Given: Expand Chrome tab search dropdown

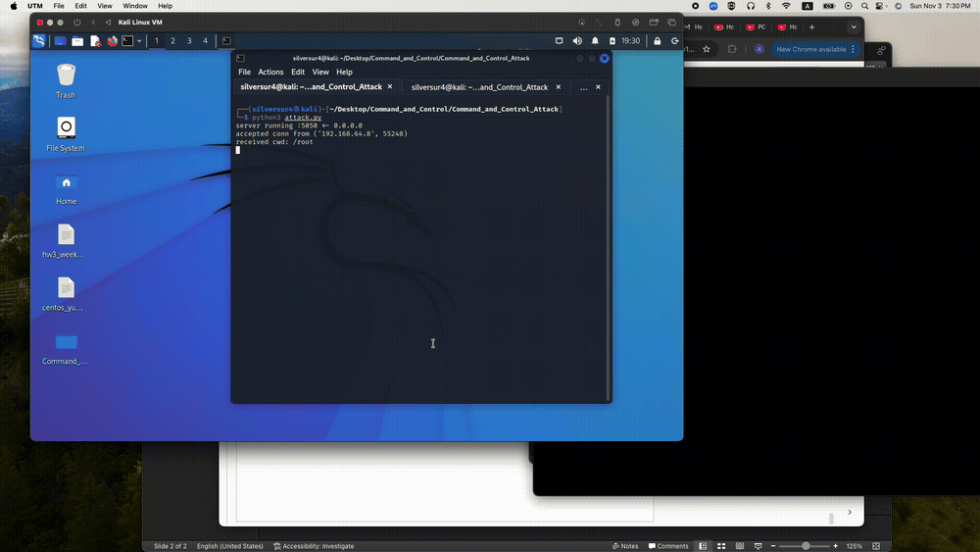Looking at the screenshot, I should [x=854, y=26].
